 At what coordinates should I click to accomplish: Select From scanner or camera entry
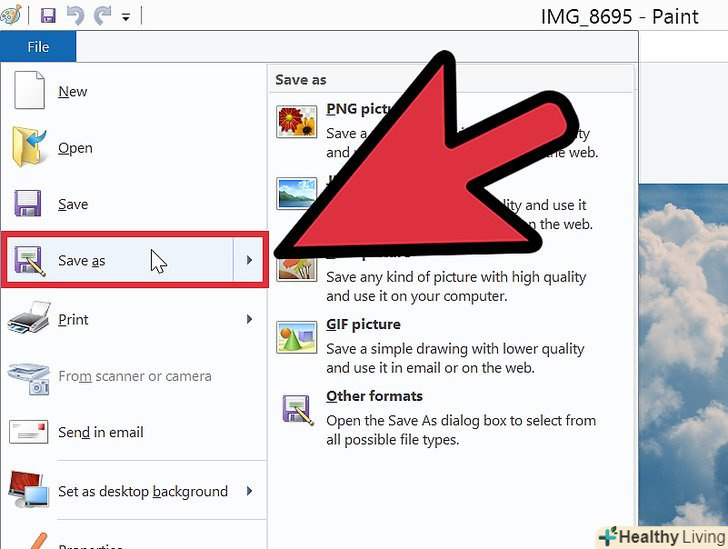[x=134, y=376]
